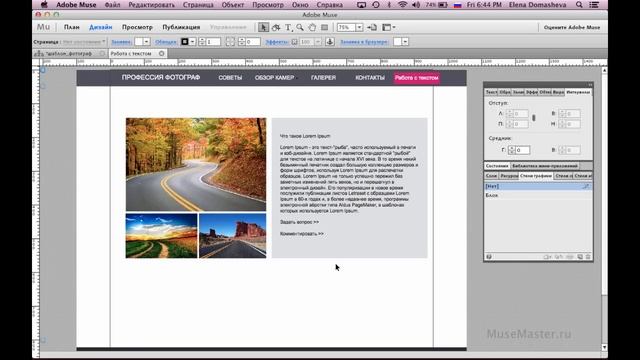Select the Zoom magnifier tool

(x=300, y=27)
